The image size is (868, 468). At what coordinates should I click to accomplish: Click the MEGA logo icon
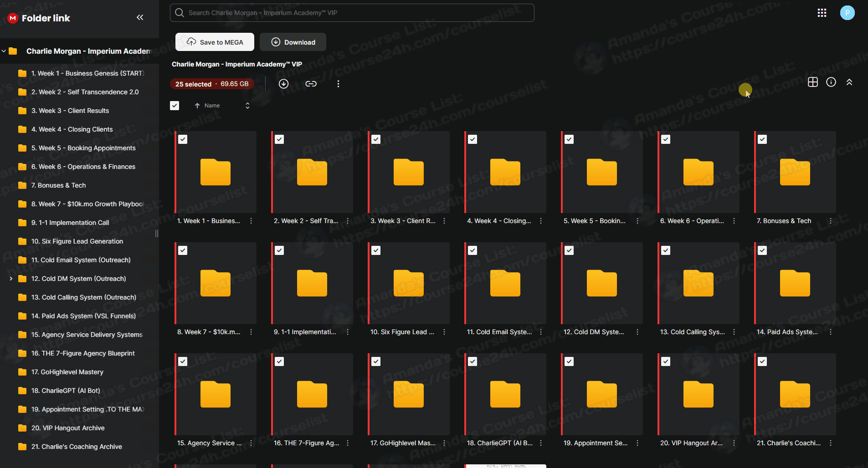click(12, 18)
